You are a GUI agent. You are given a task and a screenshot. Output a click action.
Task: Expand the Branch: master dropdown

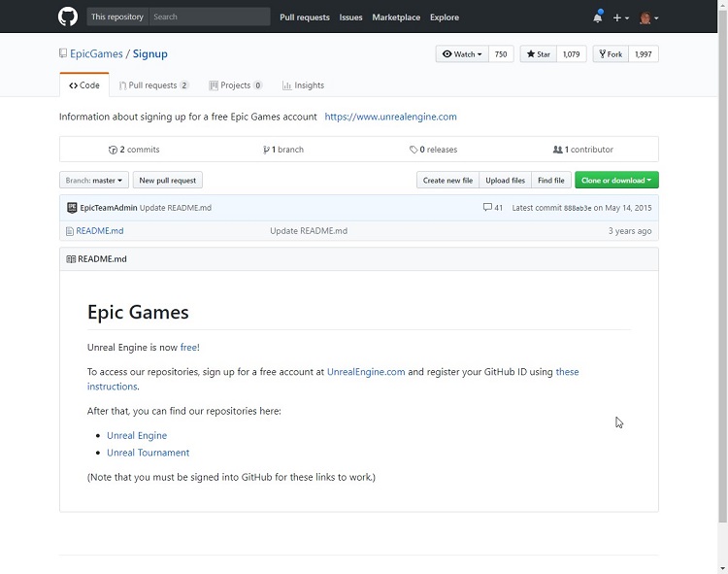click(x=94, y=181)
